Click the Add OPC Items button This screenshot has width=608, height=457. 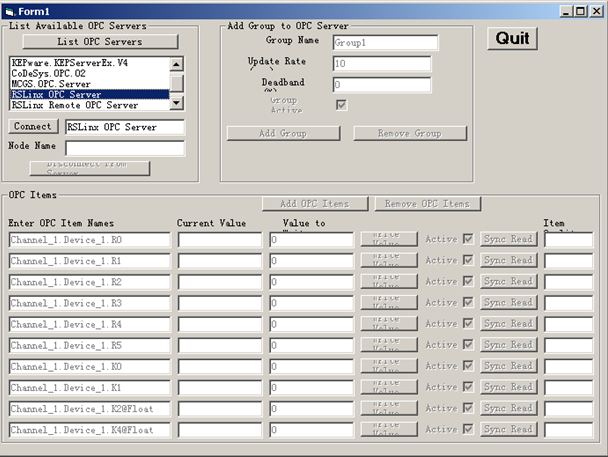315,204
